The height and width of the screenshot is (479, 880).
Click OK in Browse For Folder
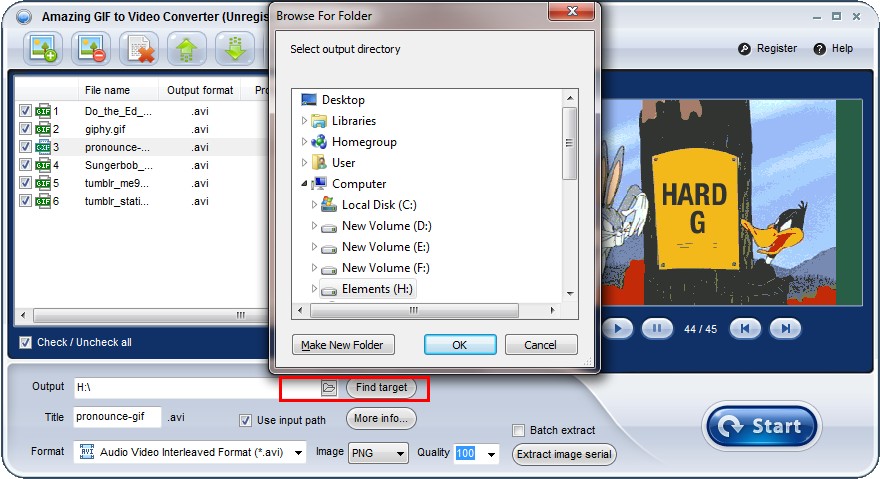tap(460, 345)
